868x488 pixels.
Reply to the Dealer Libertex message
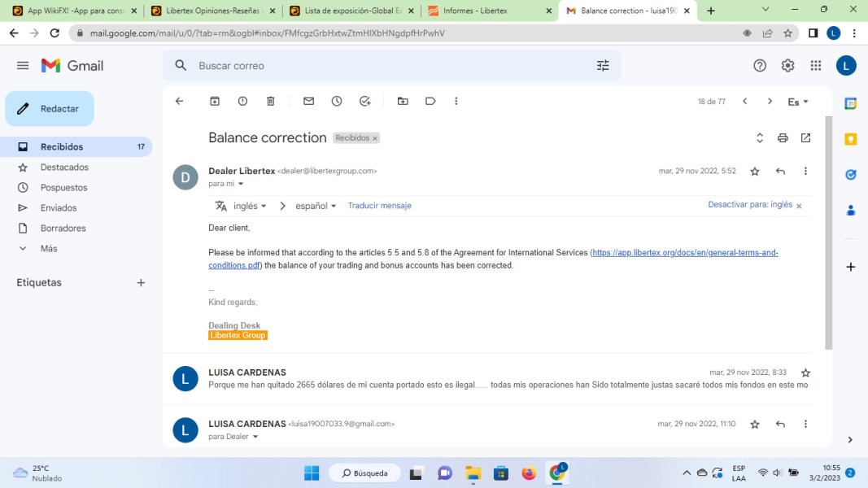780,172
